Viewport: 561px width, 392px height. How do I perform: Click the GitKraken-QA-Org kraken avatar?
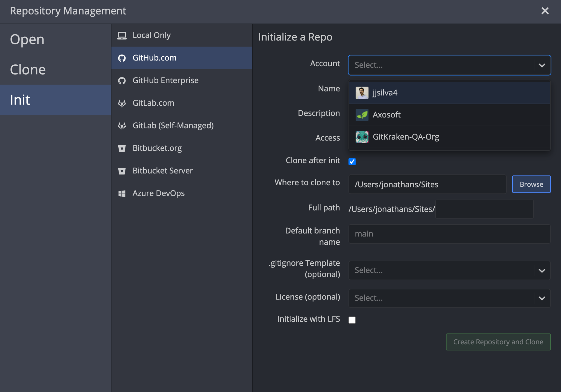pos(361,137)
